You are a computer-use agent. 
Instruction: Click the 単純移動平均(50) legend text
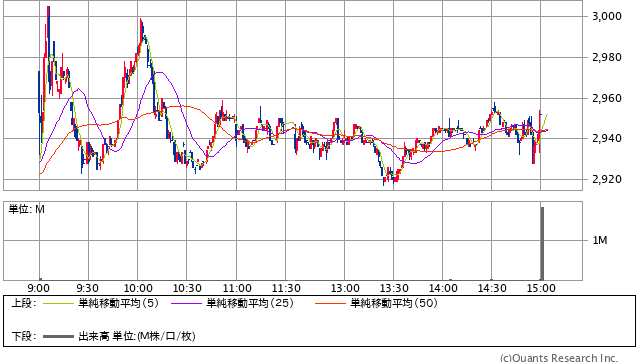click(394, 303)
